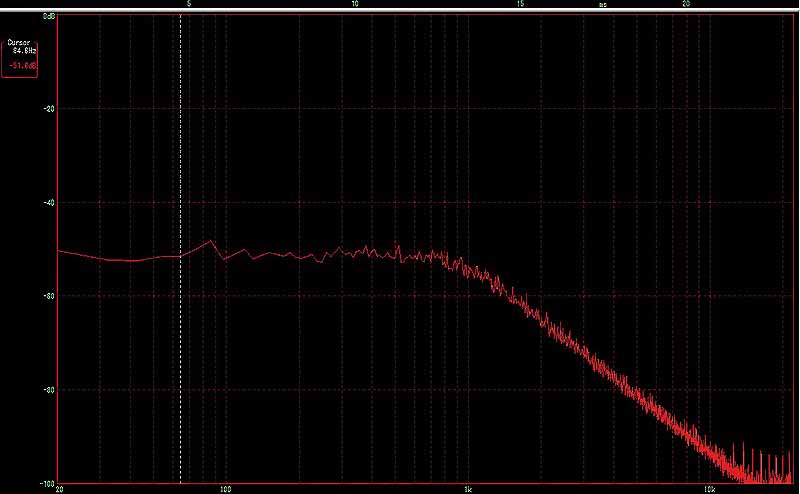Viewport: 800px width, 494px height.
Task: Click the 1k frequency axis label
Action: (x=467, y=490)
